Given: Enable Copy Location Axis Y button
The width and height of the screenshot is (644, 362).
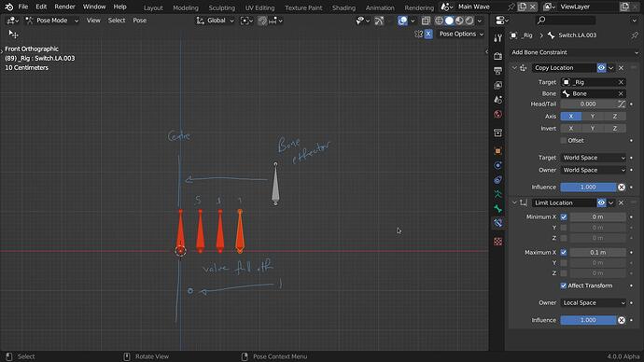Looking at the screenshot, I should coord(593,117).
